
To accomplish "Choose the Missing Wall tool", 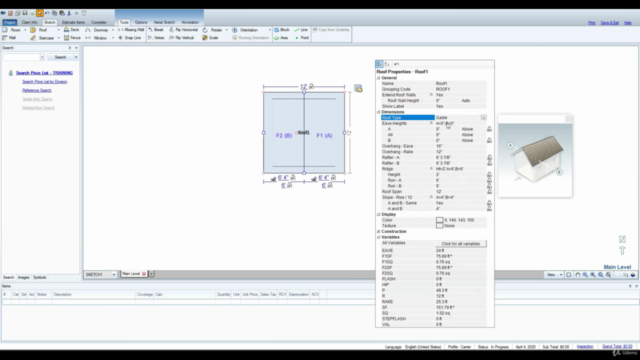I will coord(131,30).
